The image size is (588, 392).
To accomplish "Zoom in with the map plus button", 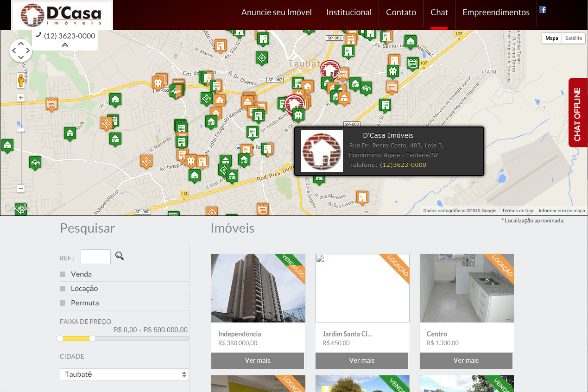I will click(21, 98).
